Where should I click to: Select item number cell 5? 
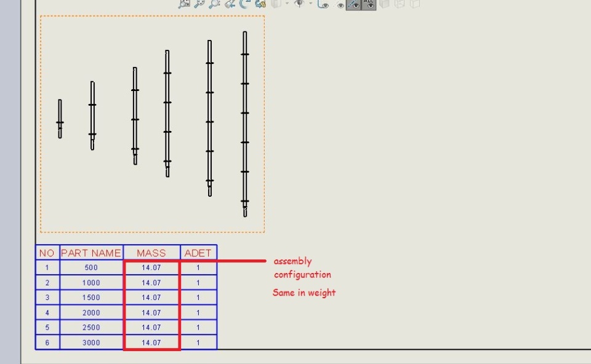tap(47, 328)
